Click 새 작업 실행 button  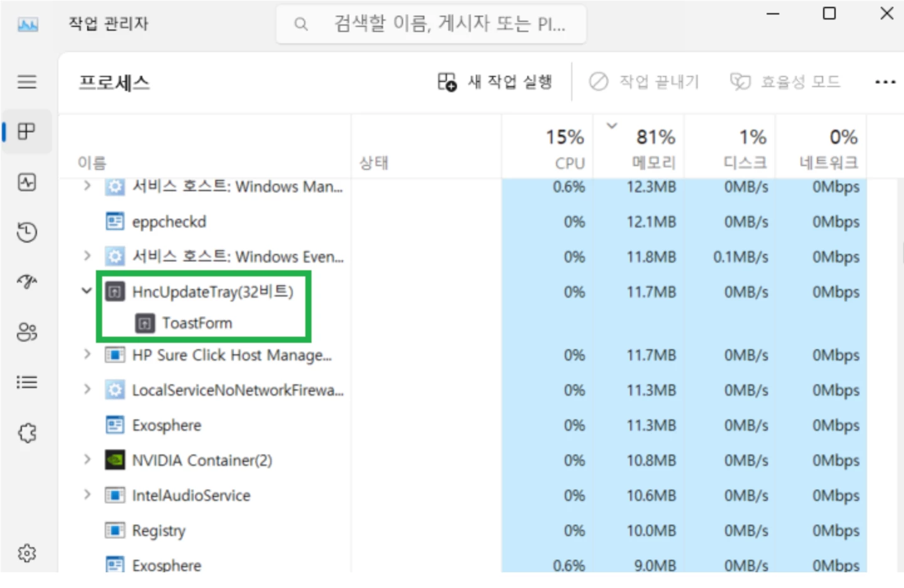point(495,82)
